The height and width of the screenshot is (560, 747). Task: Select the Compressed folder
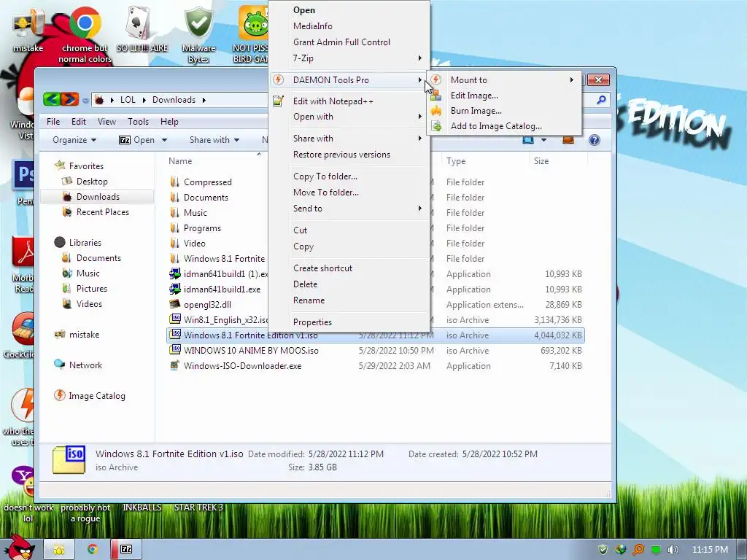[208, 182]
